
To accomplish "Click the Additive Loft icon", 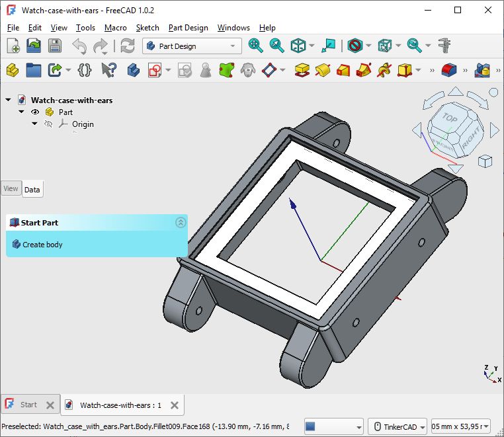I will [343, 70].
